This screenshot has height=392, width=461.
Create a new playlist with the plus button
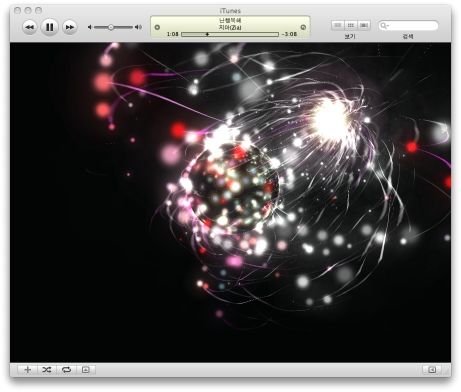coord(28,370)
